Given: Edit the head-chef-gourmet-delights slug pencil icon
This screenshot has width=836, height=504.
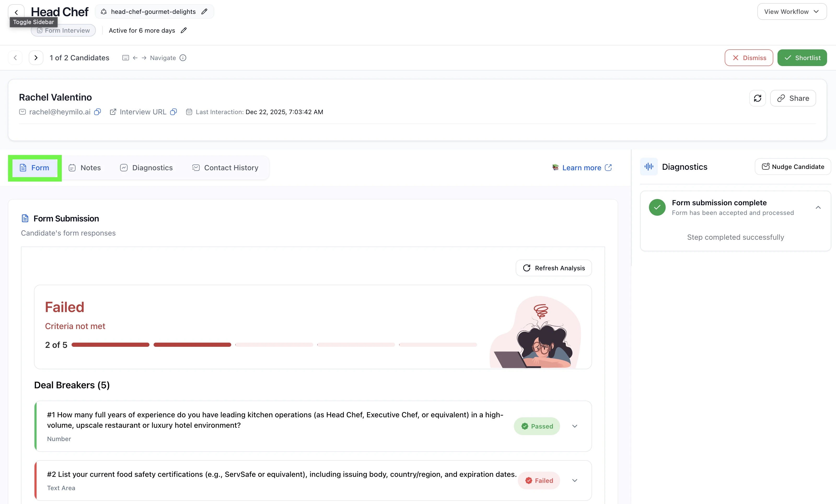Looking at the screenshot, I should point(204,11).
